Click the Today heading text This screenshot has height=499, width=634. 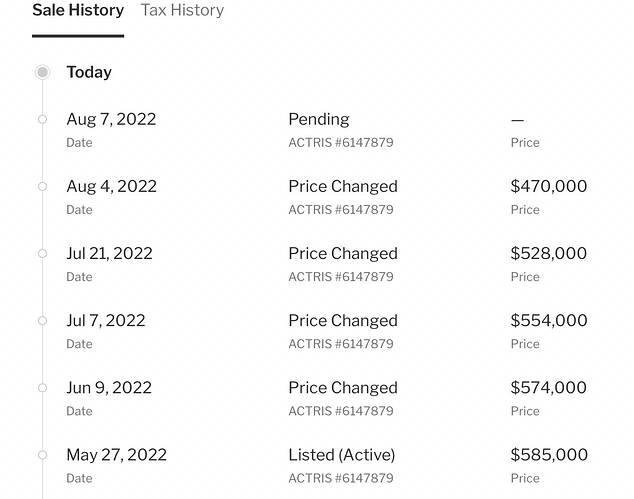(89, 73)
